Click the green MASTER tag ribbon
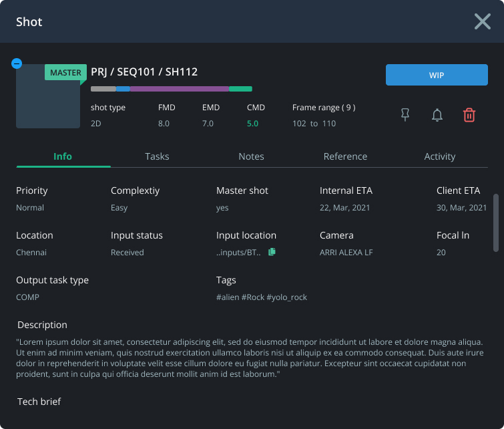Viewport: 504px width, 429px height. (65, 72)
